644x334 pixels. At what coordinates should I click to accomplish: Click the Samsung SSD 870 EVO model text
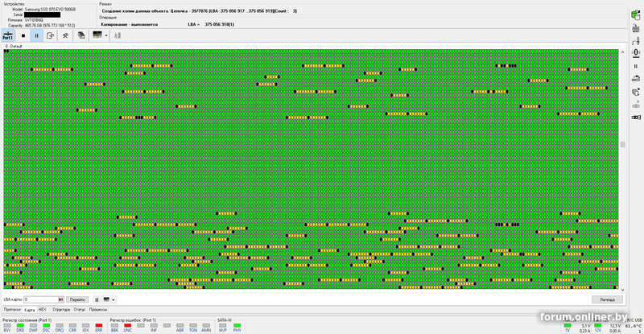pyautogui.click(x=50, y=9)
